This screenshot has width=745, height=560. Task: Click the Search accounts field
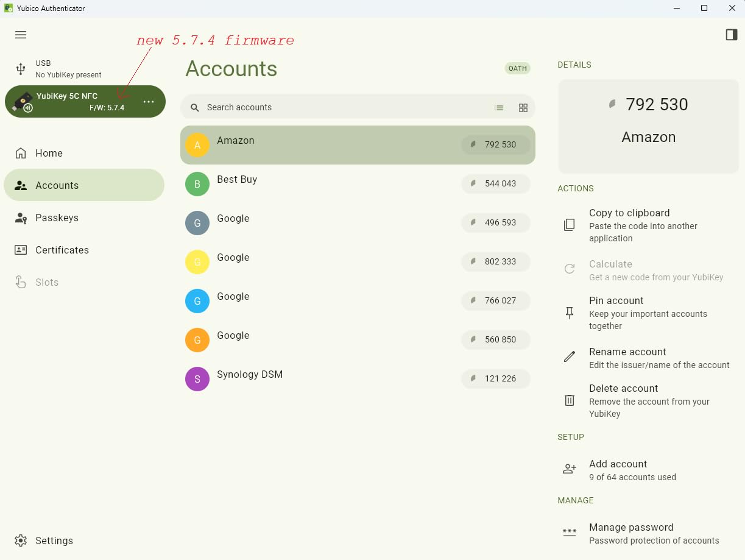pyautogui.click(x=341, y=107)
